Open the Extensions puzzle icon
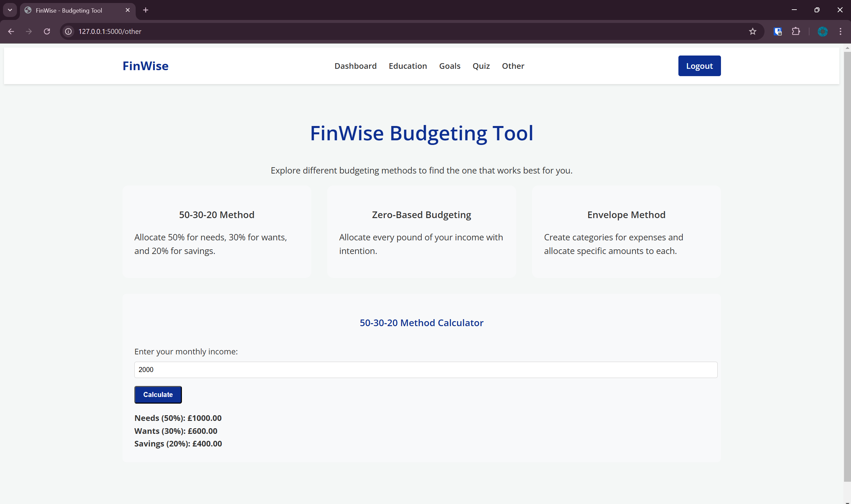Screen dimensions: 851x504 tap(795, 31)
